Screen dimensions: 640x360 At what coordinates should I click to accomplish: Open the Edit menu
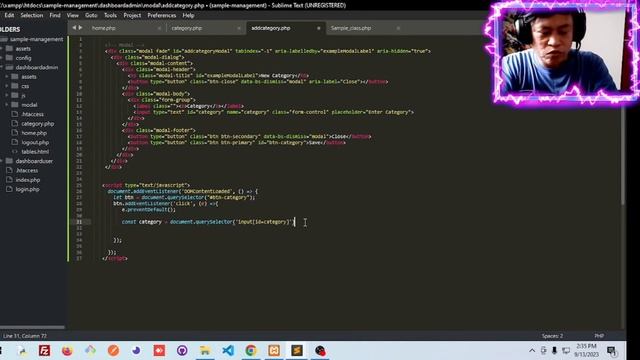pyautogui.click(x=9, y=15)
